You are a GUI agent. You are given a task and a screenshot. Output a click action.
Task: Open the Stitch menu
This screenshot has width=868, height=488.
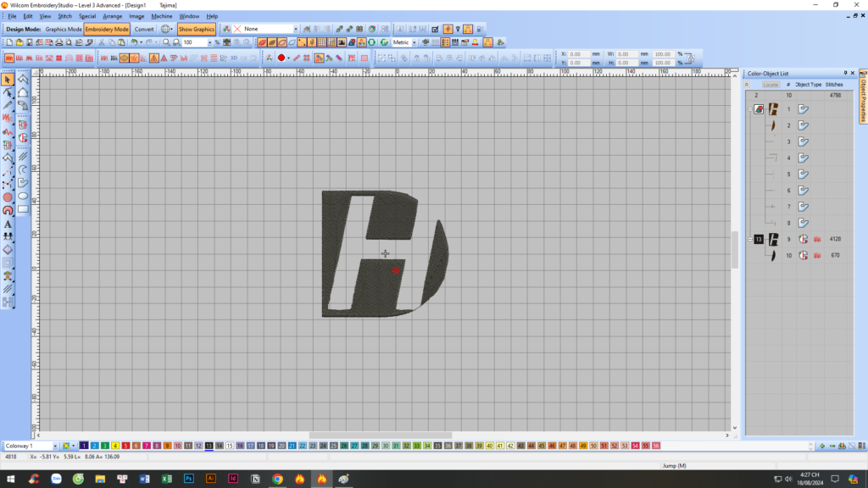point(64,16)
